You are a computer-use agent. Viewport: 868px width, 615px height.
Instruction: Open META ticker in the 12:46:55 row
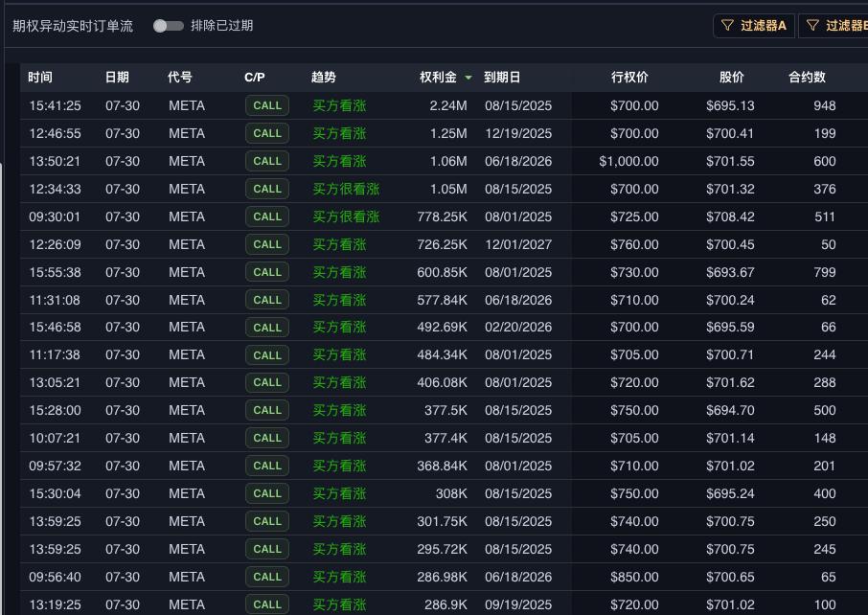coord(187,133)
